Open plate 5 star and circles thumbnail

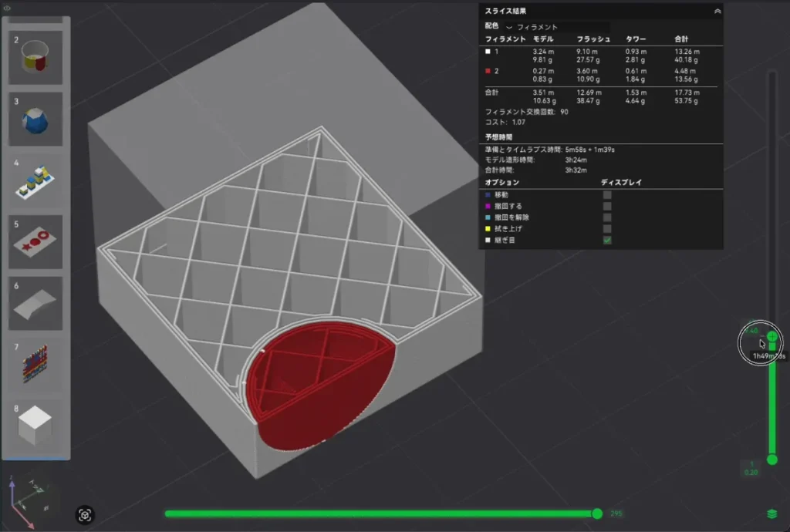coord(35,242)
